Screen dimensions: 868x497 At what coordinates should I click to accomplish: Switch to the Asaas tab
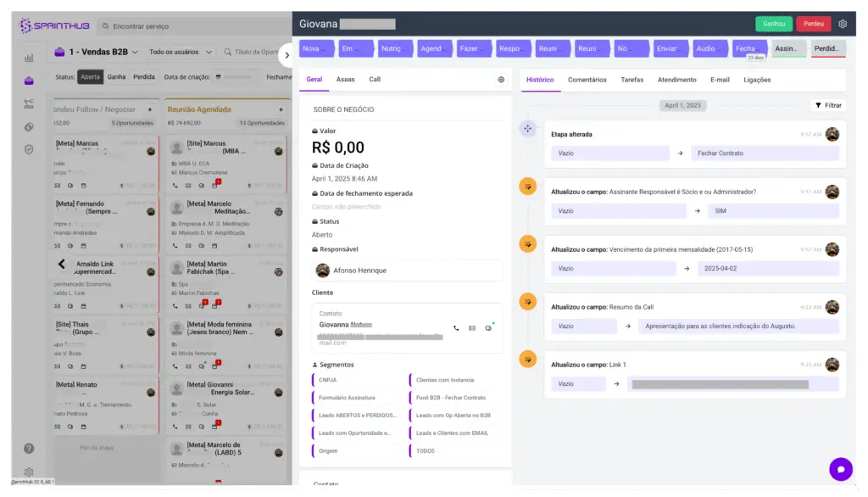[346, 80]
